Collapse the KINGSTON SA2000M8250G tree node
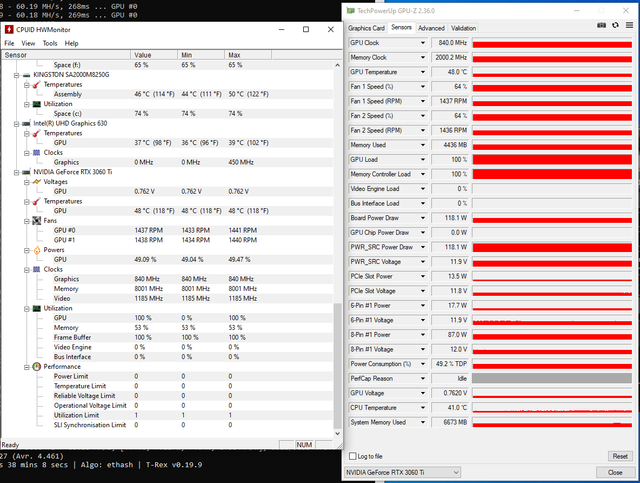 click(x=17, y=75)
